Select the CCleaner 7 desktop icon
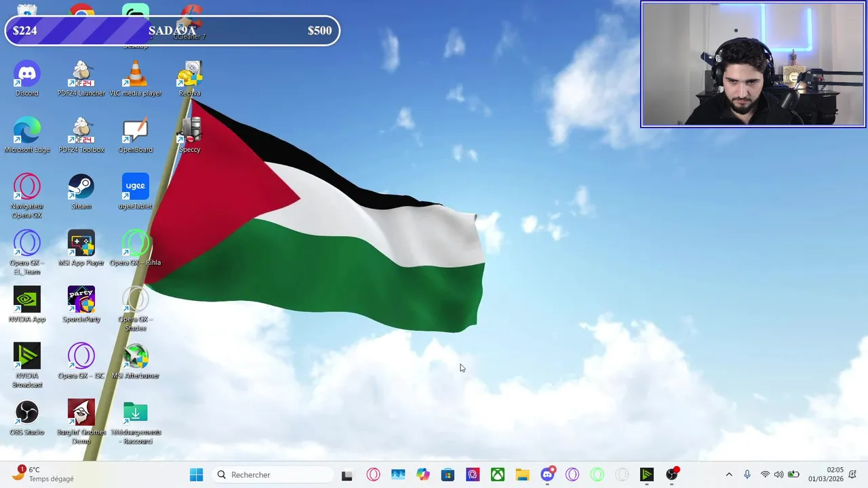 pyautogui.click(x=190, y=22)
